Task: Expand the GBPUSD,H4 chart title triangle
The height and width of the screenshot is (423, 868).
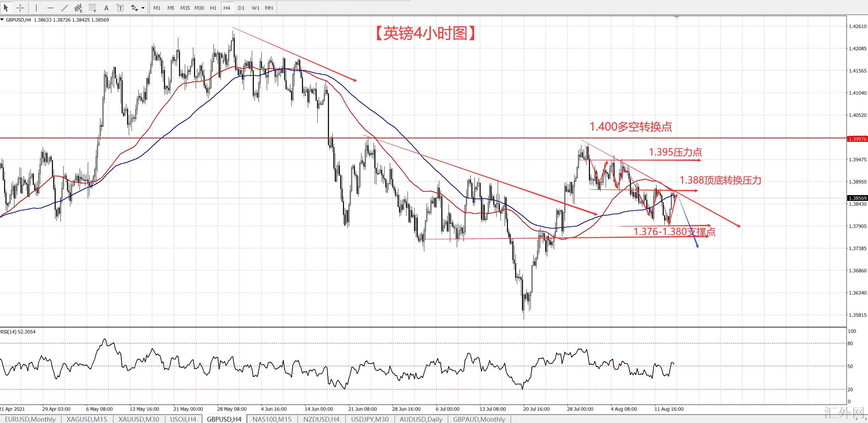Action: [x=2, y=20]
